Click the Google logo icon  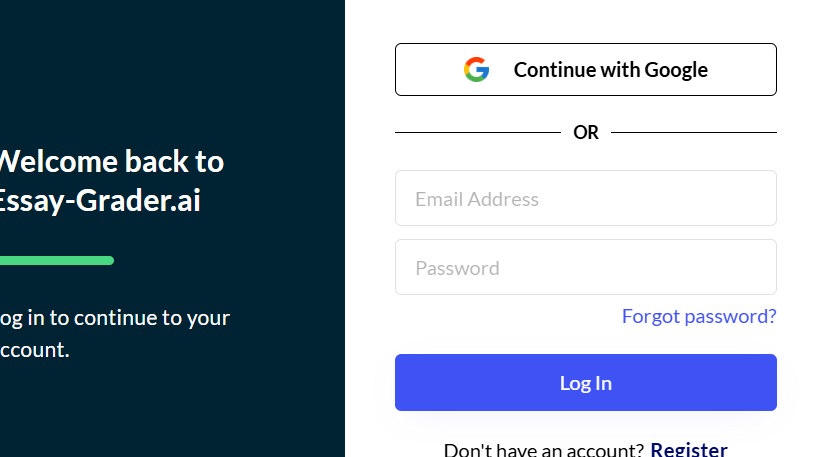[477, 70]
